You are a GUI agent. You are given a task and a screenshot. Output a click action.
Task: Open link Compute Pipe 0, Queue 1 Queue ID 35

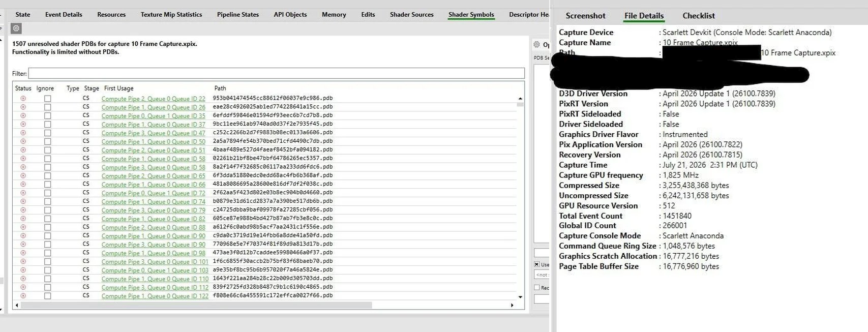click(154, 116)
